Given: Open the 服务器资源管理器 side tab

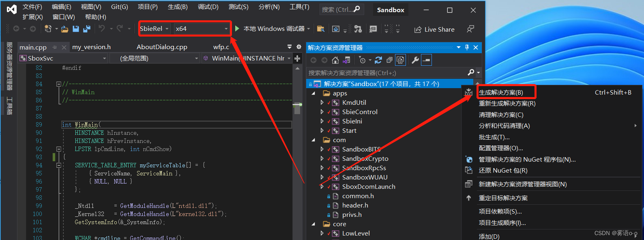Looking at the screenshot, I should (x=9, y=66).
